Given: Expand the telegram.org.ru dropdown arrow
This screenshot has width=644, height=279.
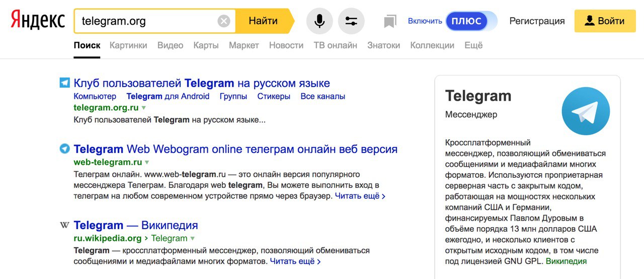Looking at the screenshot, I should pyautogui.click(x=143, y=108).
